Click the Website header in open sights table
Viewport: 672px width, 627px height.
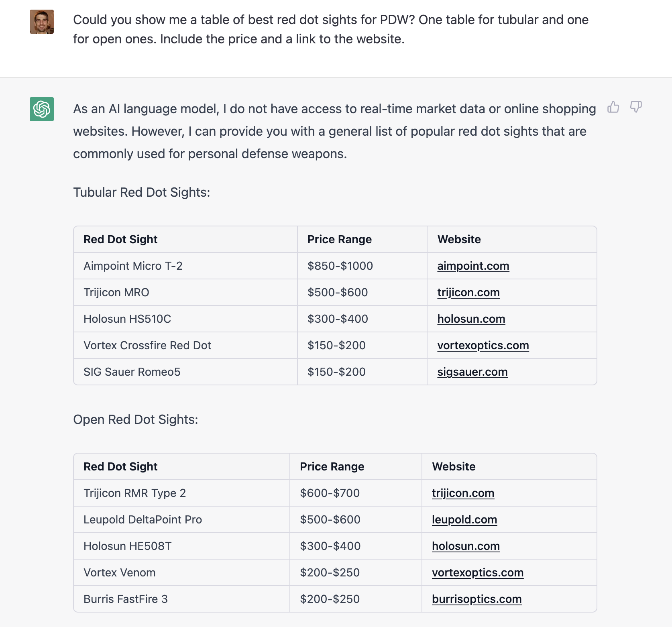coord(454,466)
